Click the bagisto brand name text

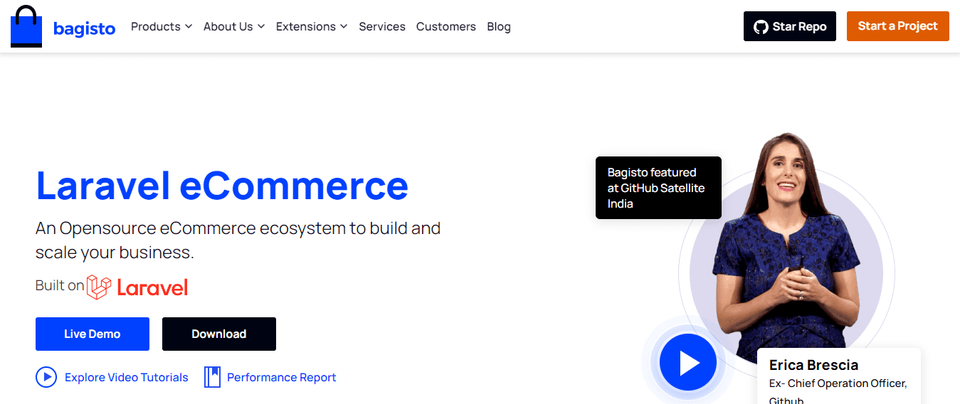click(x=84, y=28)
